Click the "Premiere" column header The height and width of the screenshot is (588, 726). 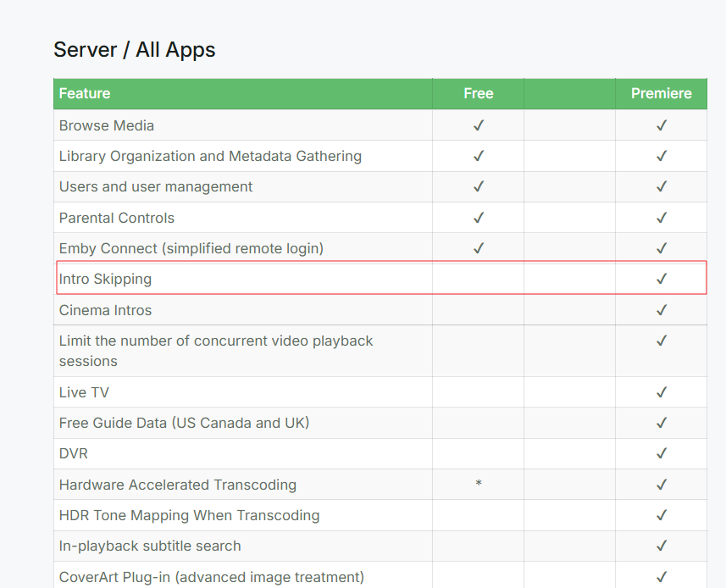click(661, 93)
